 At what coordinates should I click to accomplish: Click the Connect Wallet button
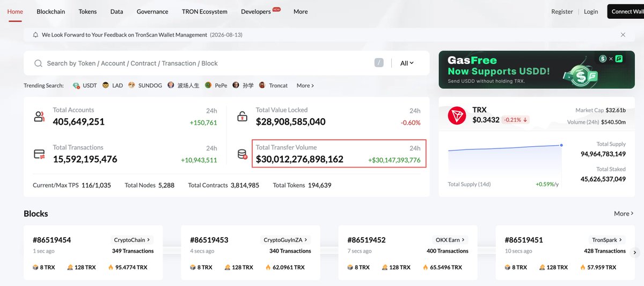(625, 11)
